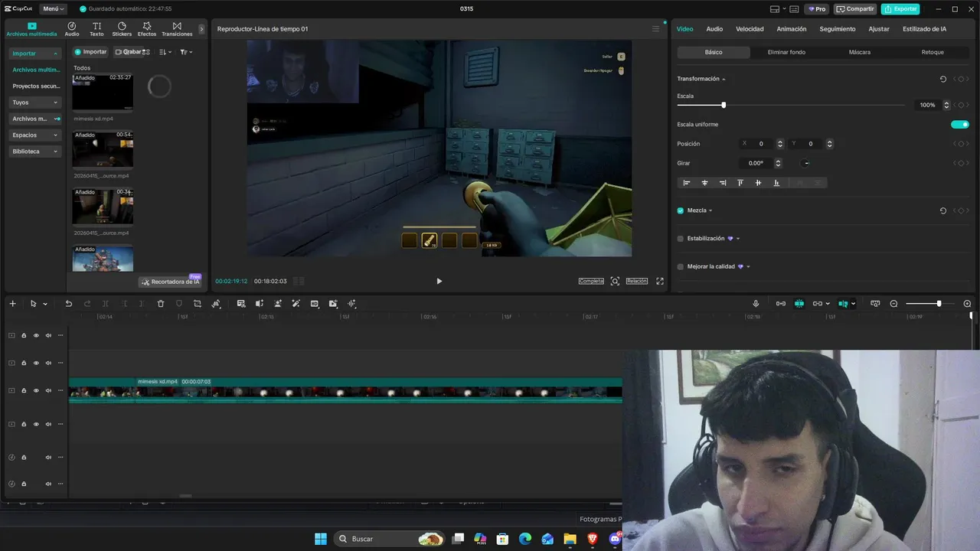This screenshot has height=551, width=980.
Task: Select the Máscara sub-tab
Action: click(860, 52)
